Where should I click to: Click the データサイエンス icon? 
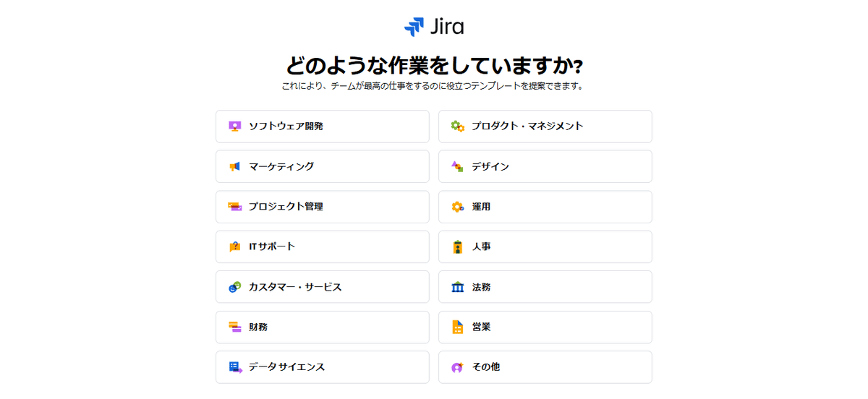click(x=234, y=367)
